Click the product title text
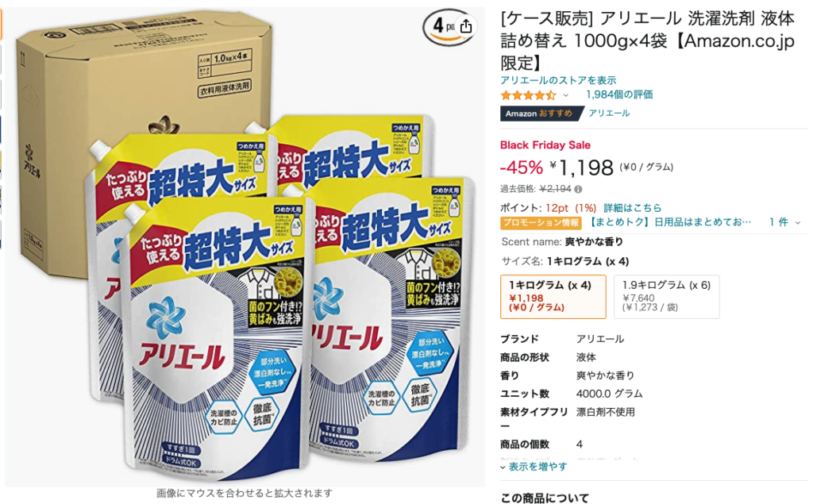 click(x=647, y=40)
